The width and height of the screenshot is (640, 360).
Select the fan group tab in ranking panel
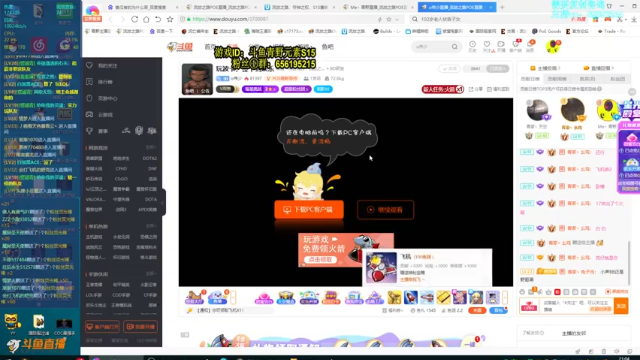(618, 79)
